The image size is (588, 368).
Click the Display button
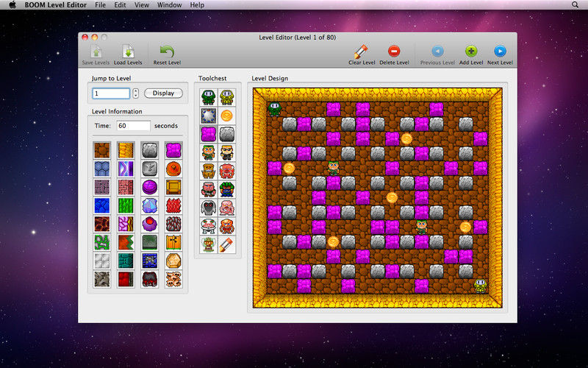163,93
